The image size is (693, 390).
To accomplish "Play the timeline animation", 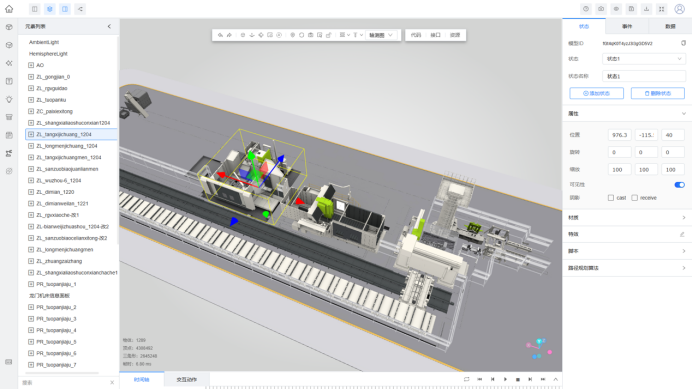I will tap(505, 379).
